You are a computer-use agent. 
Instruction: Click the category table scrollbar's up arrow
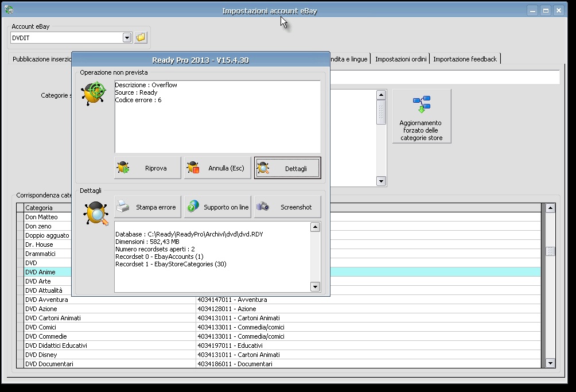click(550, 208)
